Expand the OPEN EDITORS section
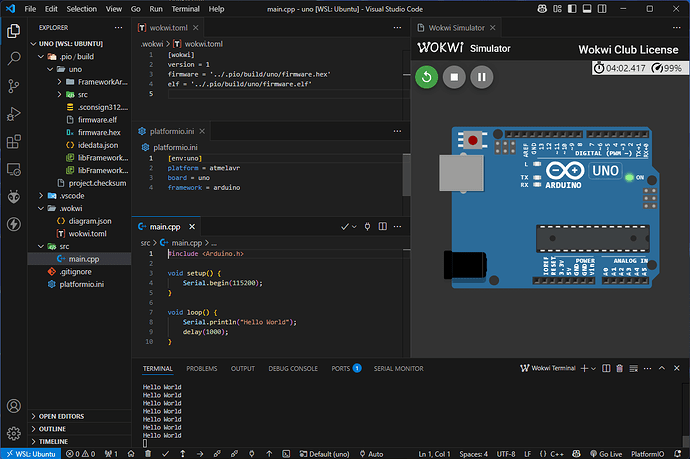Viewport: 690px width, 459px height. 80,416
